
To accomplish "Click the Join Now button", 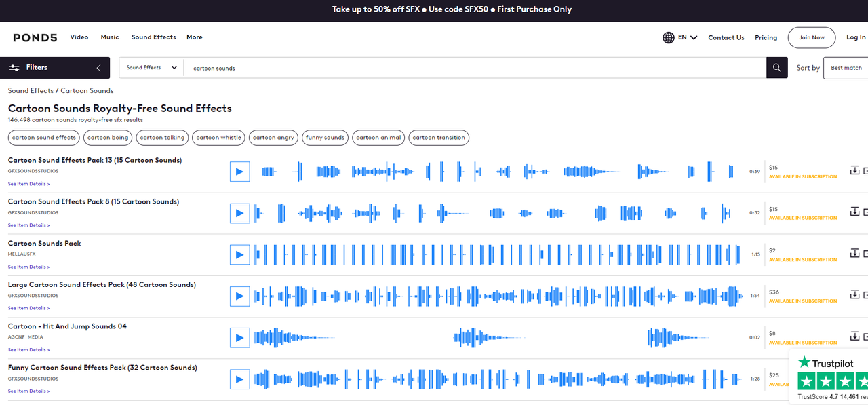I will pos(812,37).
